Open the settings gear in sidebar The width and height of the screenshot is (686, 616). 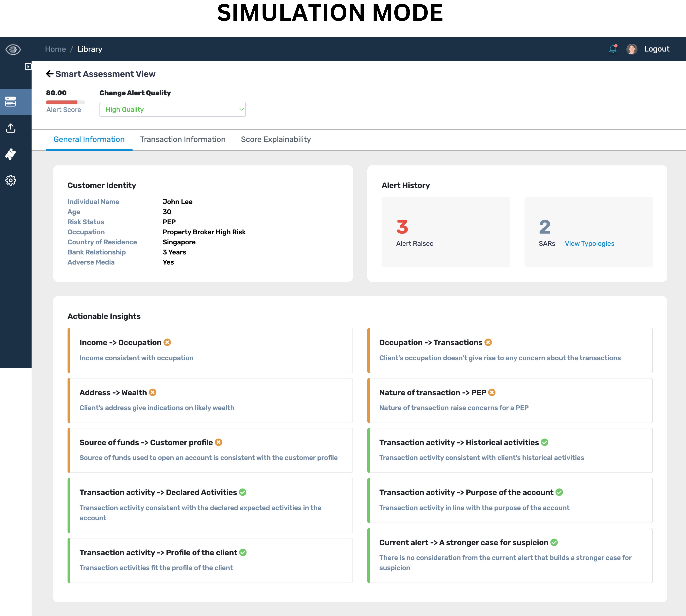(11, 180)
